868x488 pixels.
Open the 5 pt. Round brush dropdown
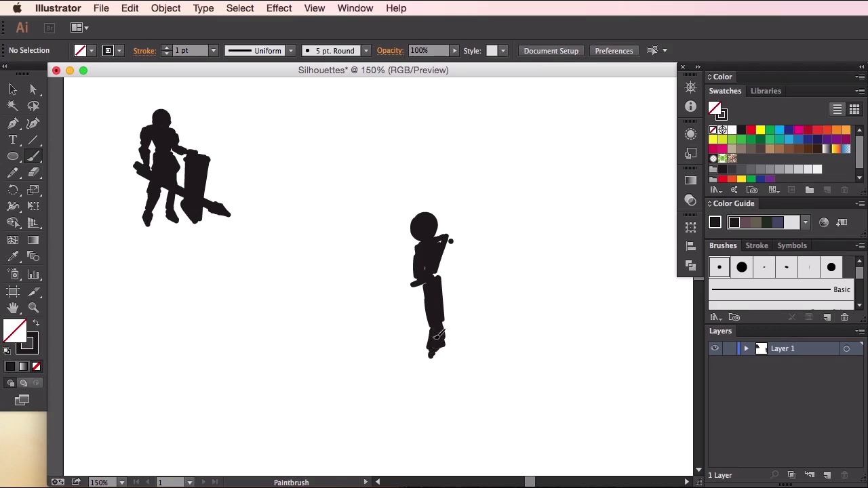point(366,51)
